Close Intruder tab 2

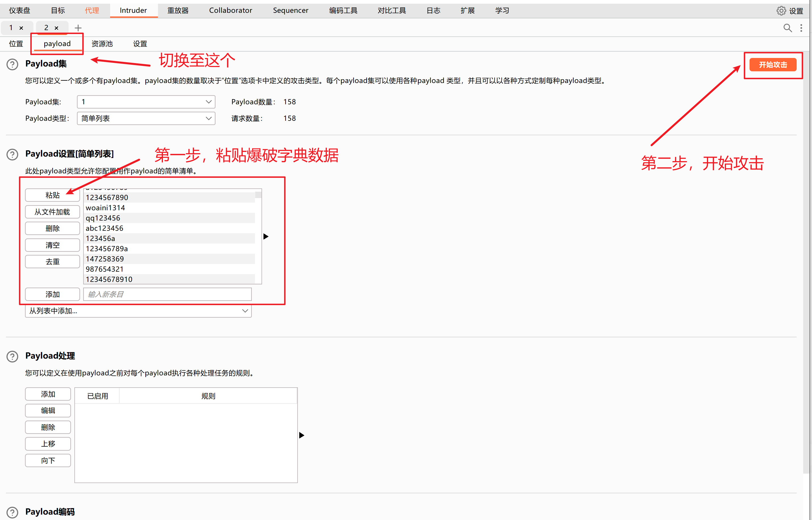click(x=56, y=28)
